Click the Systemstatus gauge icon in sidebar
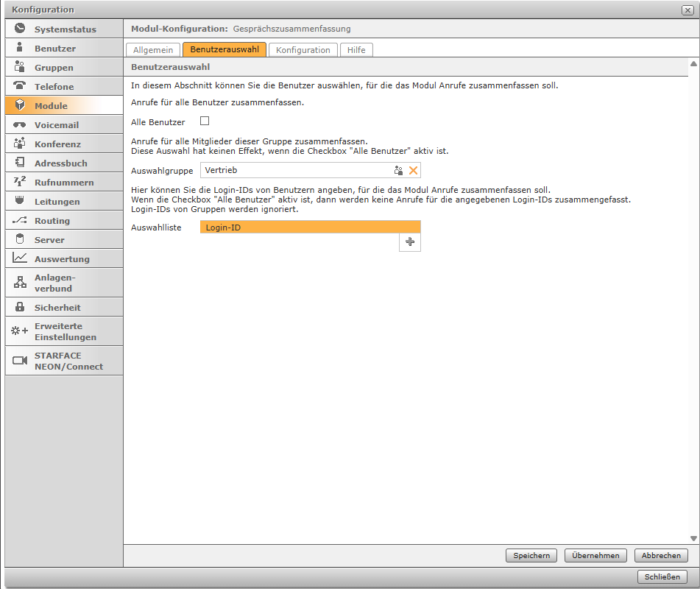This screenshot has width=700, height=589. click(x=20, y=29)
